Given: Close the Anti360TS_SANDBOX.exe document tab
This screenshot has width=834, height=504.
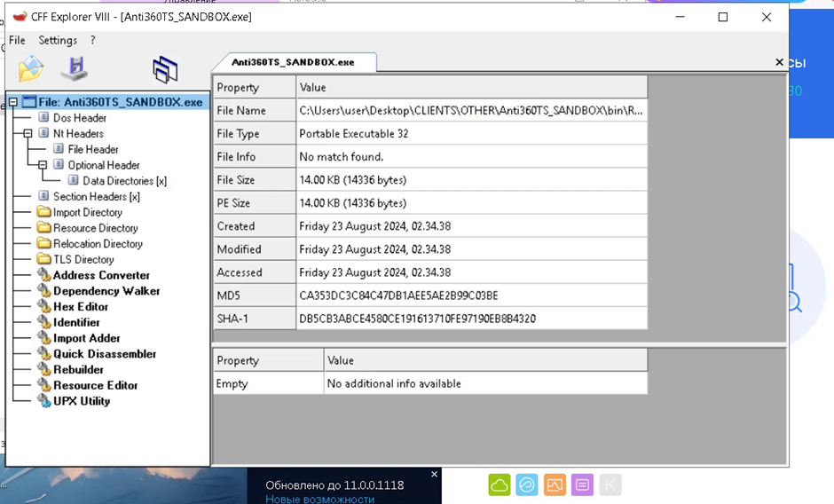Looking at the screenshot, I should 779,62.
